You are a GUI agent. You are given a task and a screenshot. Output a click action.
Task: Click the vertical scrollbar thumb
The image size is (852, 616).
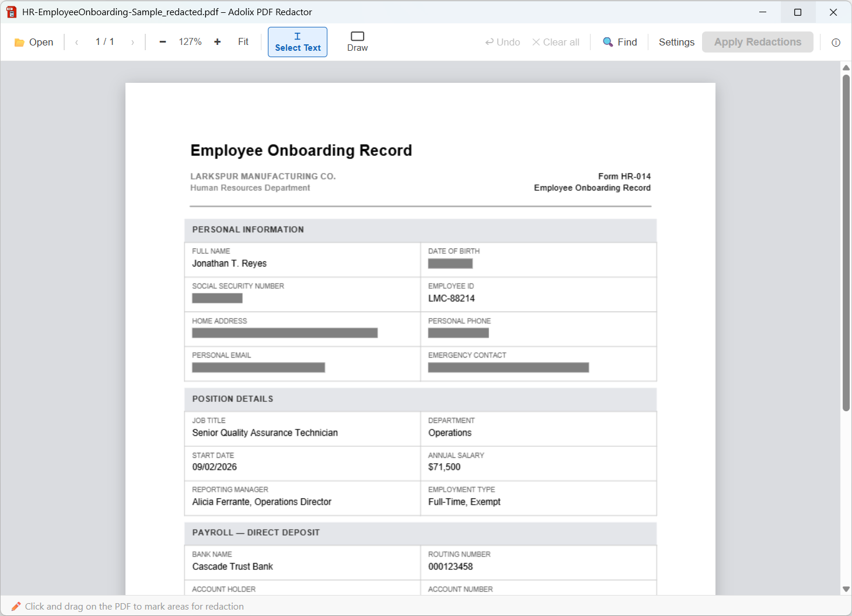[x=846, y=243]
